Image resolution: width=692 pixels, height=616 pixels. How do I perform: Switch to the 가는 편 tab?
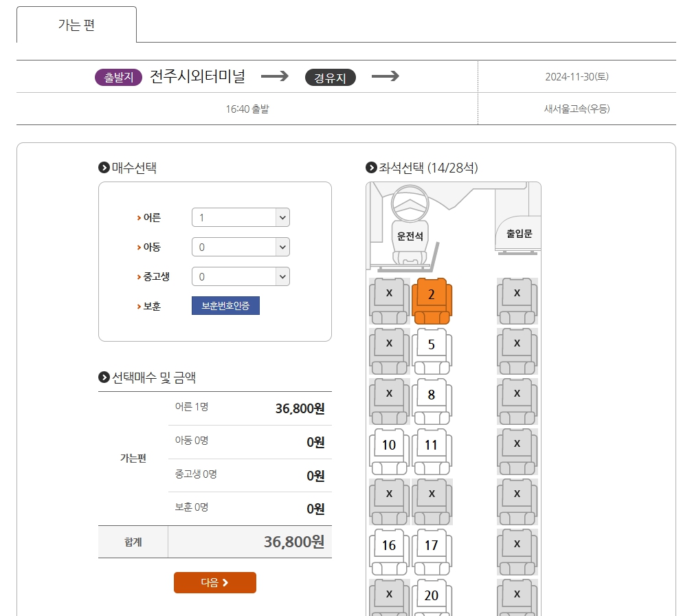(x=76, y=26)
